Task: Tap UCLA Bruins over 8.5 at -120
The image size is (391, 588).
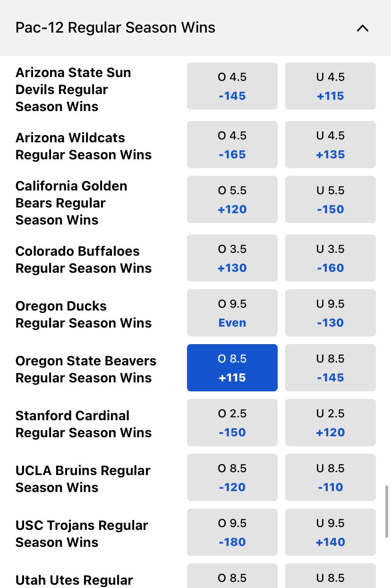Action: (x=232, y=477)
